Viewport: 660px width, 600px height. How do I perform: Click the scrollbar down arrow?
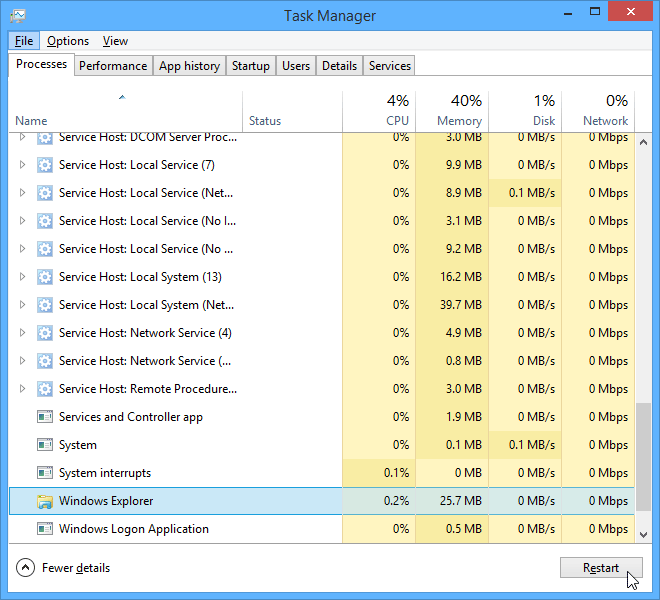click(x=643, y=535)
